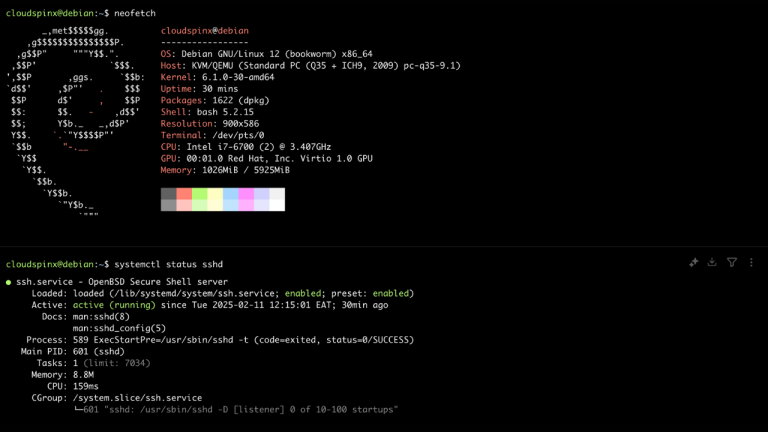
Task: Select the green swatch in neofetch palette
Action: click(x=199, y=194)
